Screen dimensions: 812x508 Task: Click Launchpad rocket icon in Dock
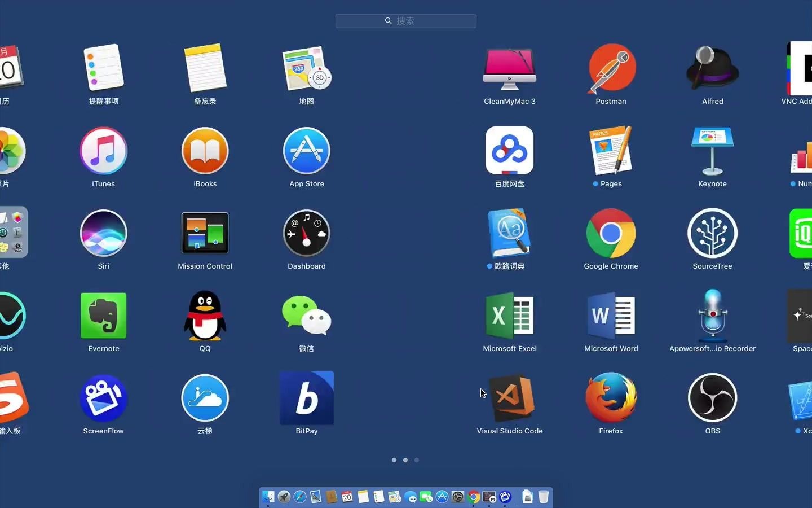[284, 496]
